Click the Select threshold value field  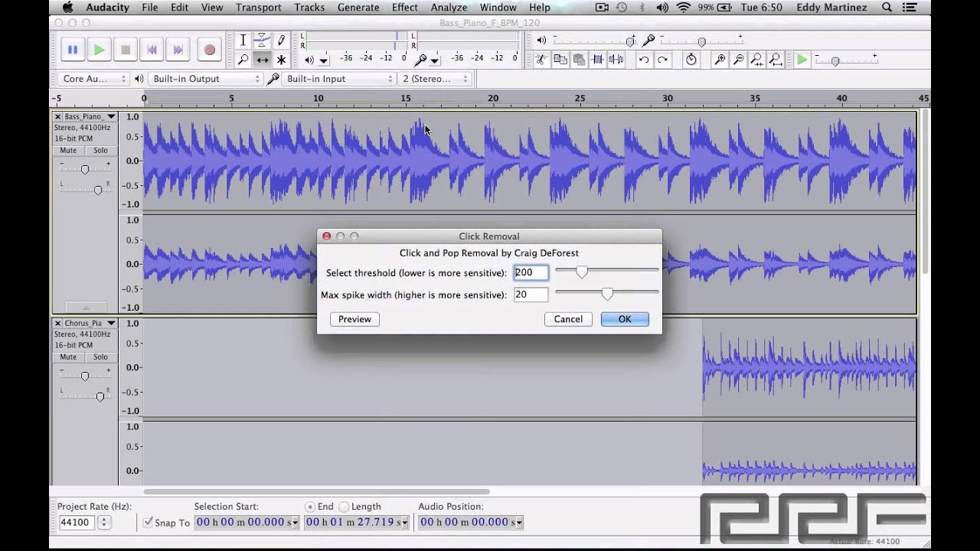pyautogui.click(x=531, y=272)
